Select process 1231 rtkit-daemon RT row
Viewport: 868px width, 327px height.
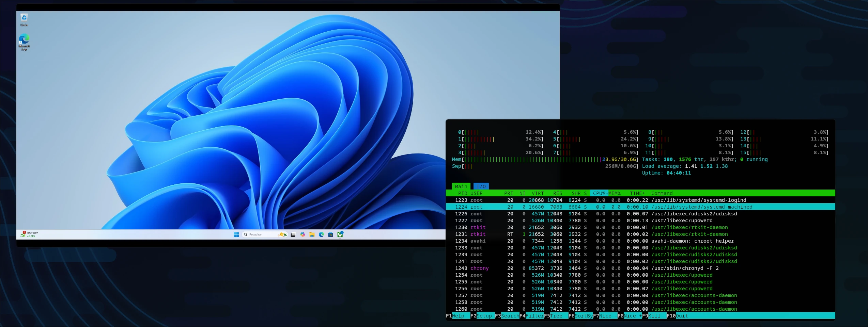point(640,234)
